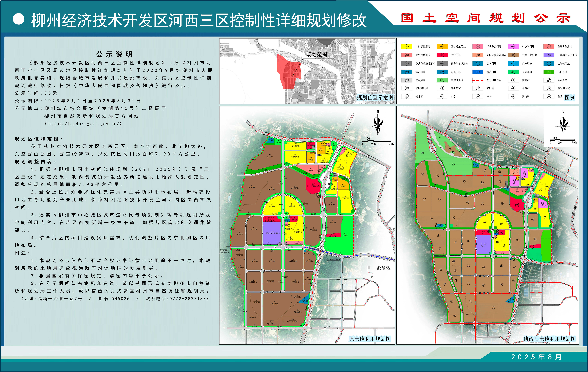This screenshot has width=588, height=372.
Task: Select the brown M2 二类工业用地 swatch
Action: 513,55
